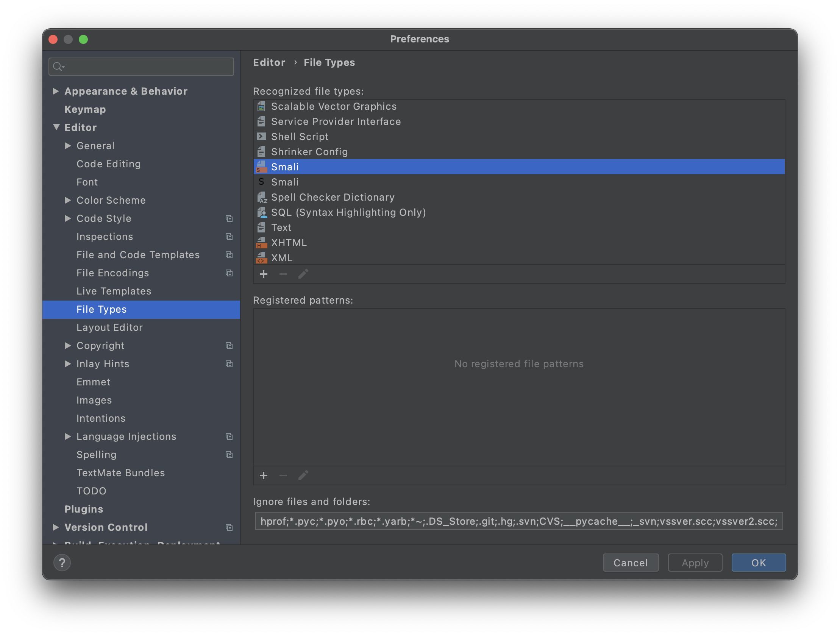This screenshot has height=636, width=840.
Task: Click the XML file type icon
Action: (262, 258)
